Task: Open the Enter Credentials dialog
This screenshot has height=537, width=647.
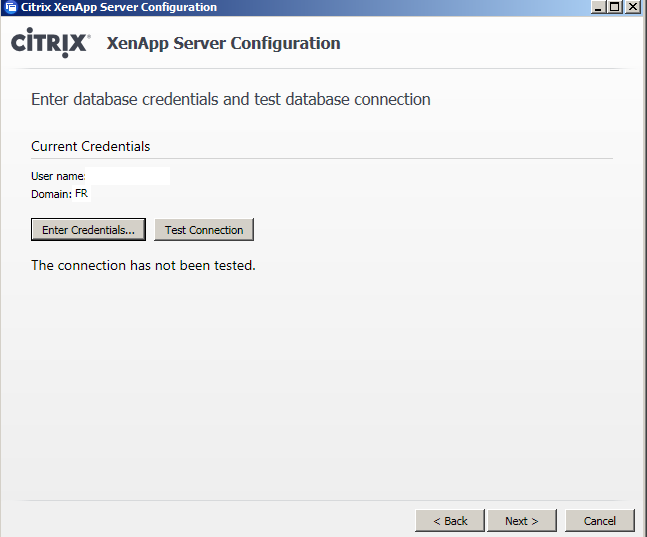Action: pos(88,229)
